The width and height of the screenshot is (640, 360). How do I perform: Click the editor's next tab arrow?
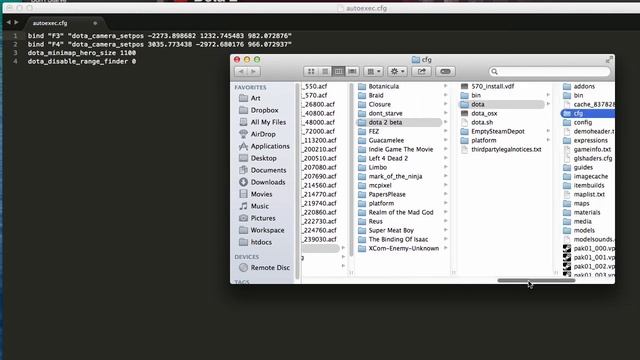pos(16,22)
